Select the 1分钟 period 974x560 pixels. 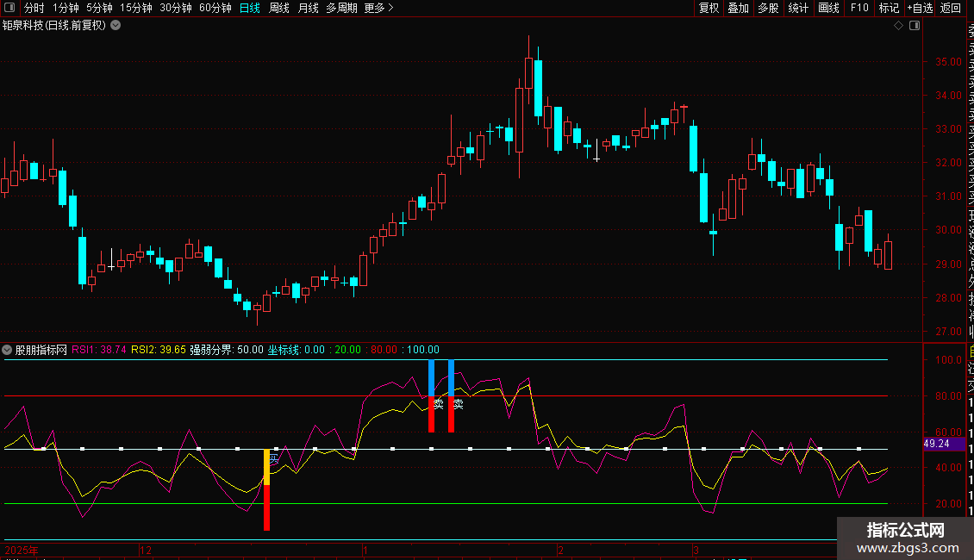66,8
